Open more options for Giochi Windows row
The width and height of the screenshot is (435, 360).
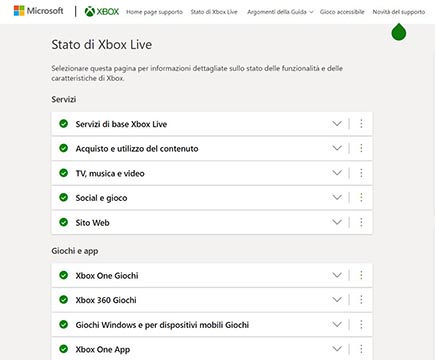pyautogui.click(x=361, y=324)
